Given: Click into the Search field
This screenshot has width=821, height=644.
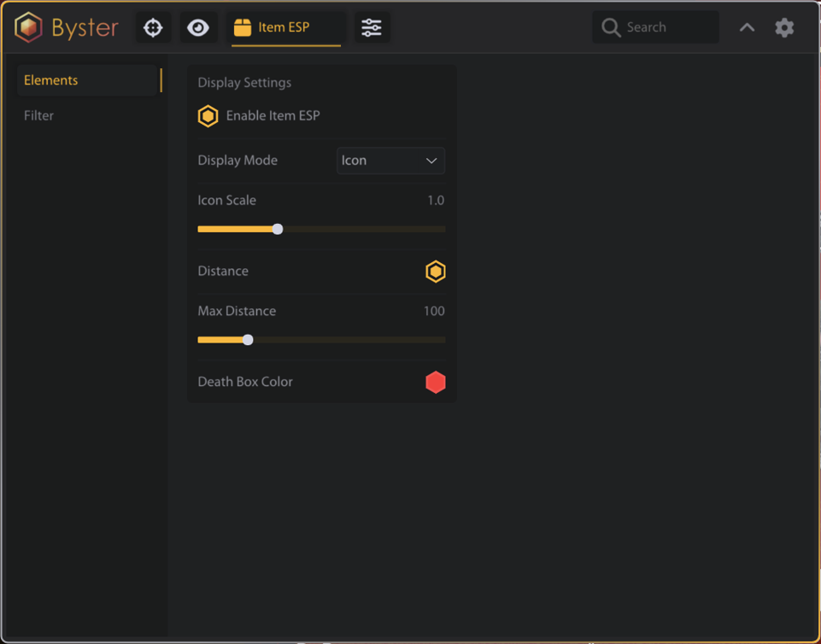Looking at the screenshot, I should [x=655, y=27].
